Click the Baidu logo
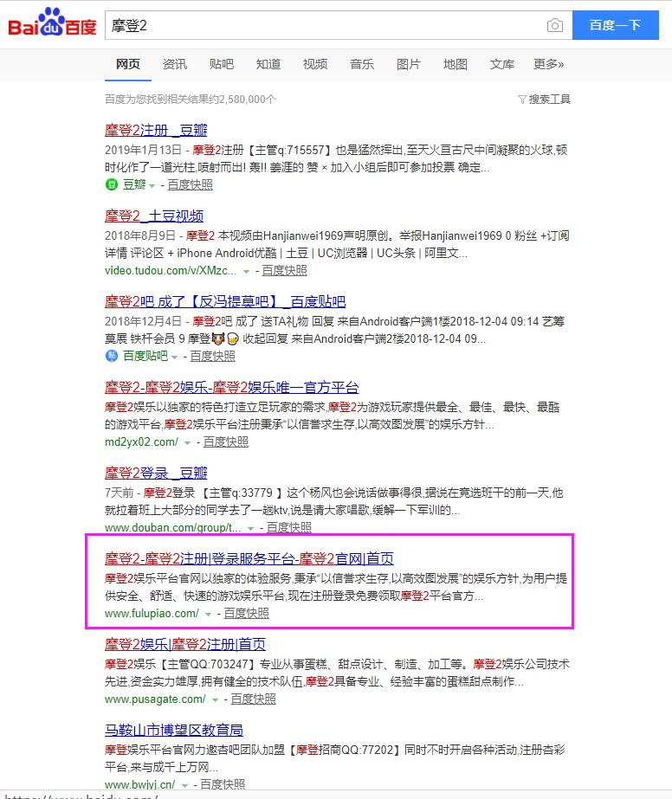This screenshot has width=672, height=799. 52,23
